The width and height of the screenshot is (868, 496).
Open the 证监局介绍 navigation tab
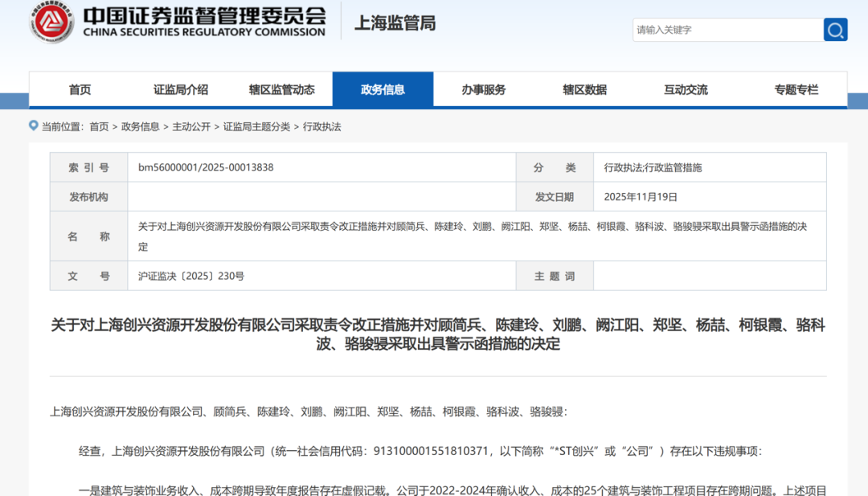pyautogui.click(x=181, y=90)
